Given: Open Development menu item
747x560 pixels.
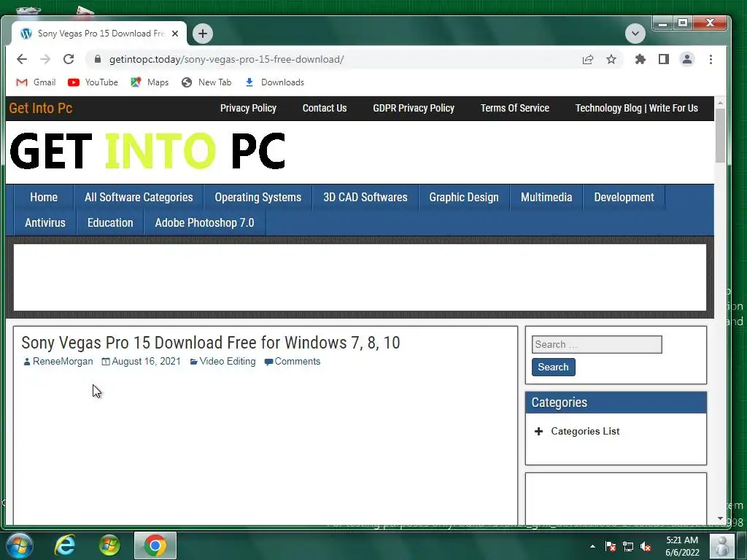Looking at the screenshot, I should pos(624,197).
